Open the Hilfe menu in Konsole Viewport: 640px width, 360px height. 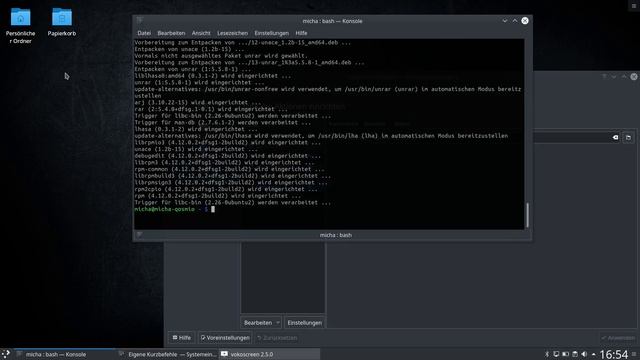[301, 33]
